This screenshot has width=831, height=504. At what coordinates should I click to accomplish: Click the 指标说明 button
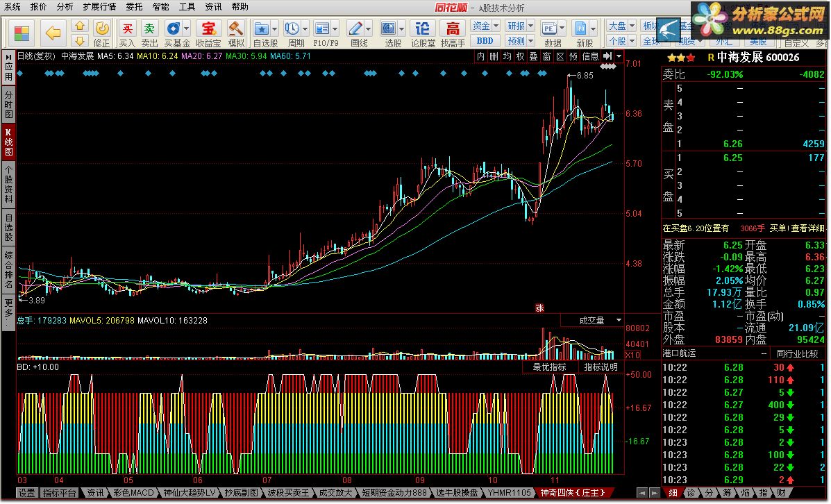(601, 367)
